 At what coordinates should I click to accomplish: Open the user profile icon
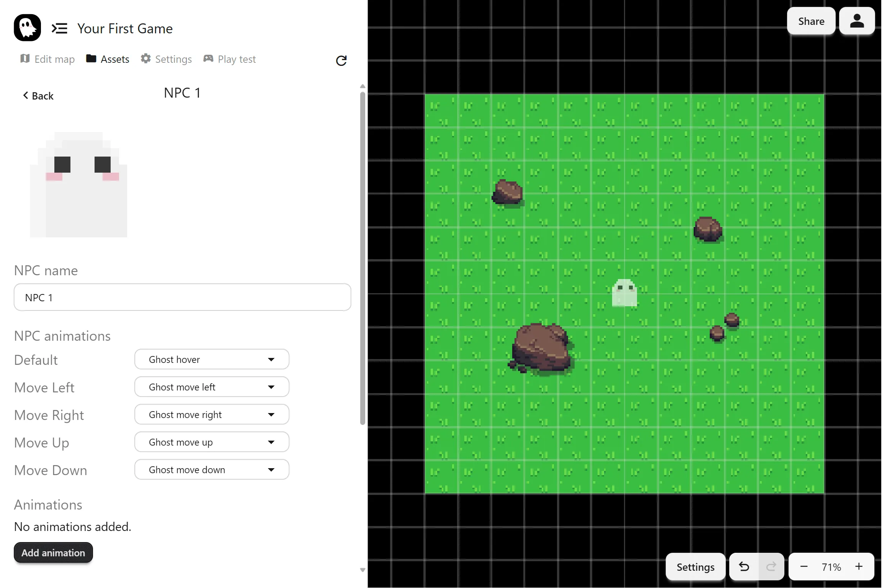point(857,21)
